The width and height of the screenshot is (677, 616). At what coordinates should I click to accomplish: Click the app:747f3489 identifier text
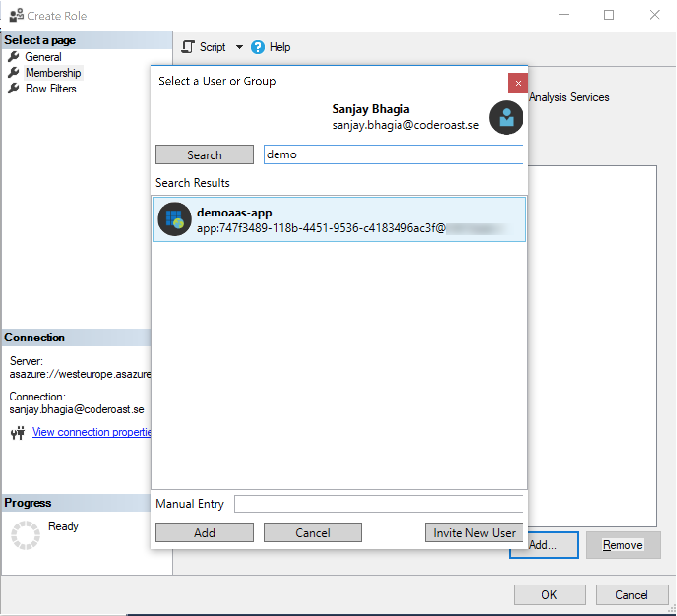click(x=321, y=228)
